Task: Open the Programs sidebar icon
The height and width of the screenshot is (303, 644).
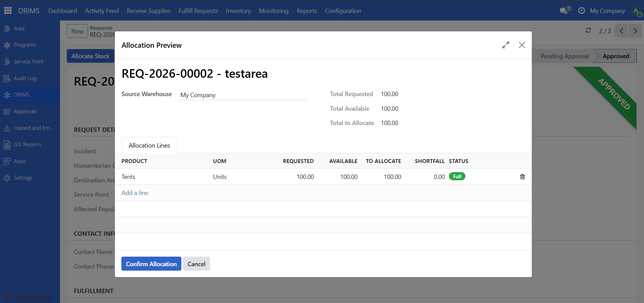Action: click(7, 45)
